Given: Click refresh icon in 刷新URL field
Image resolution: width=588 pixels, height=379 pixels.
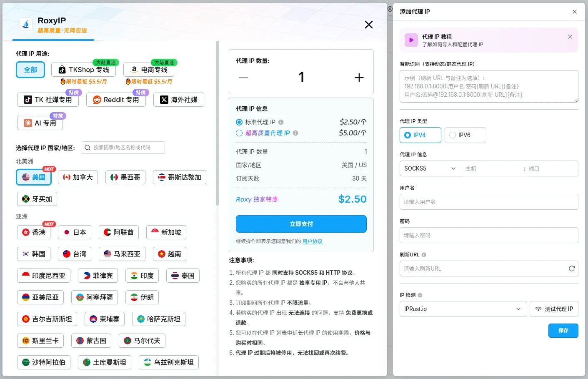Looking at the screenshot, I should point(572,269).
